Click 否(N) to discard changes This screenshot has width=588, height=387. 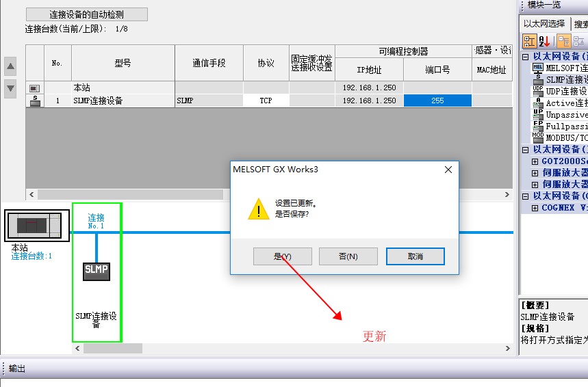(348, 256)
